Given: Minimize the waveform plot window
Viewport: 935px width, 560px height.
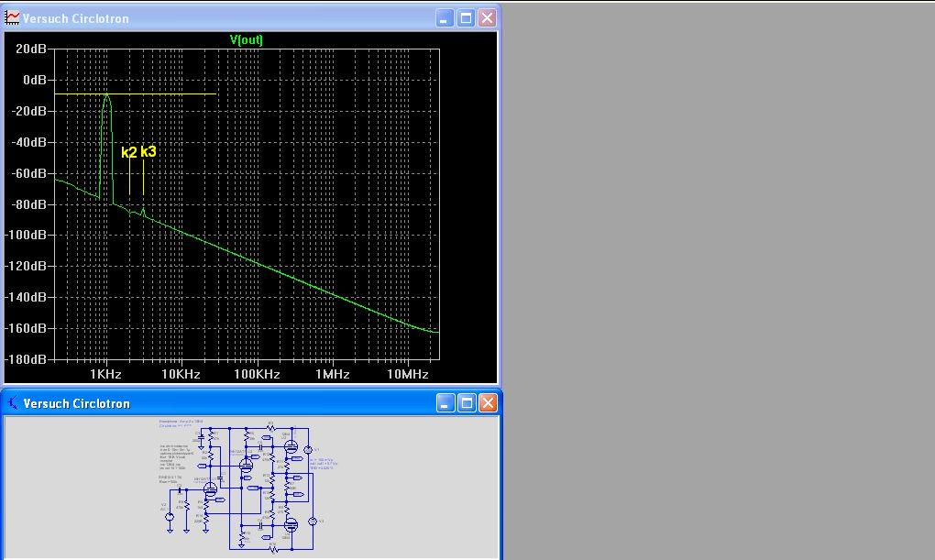Looking at the screenshot, I should pos(445,18).
